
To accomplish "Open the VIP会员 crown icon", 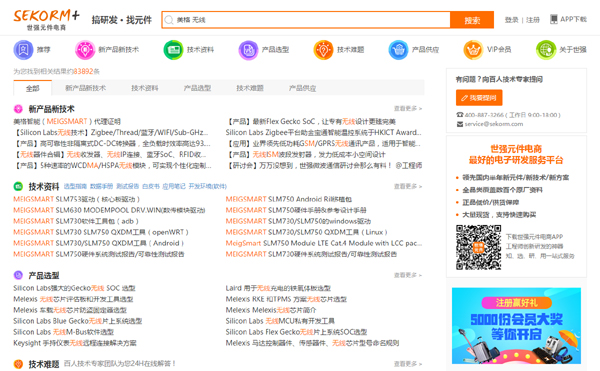I will (x=473, y=50).
